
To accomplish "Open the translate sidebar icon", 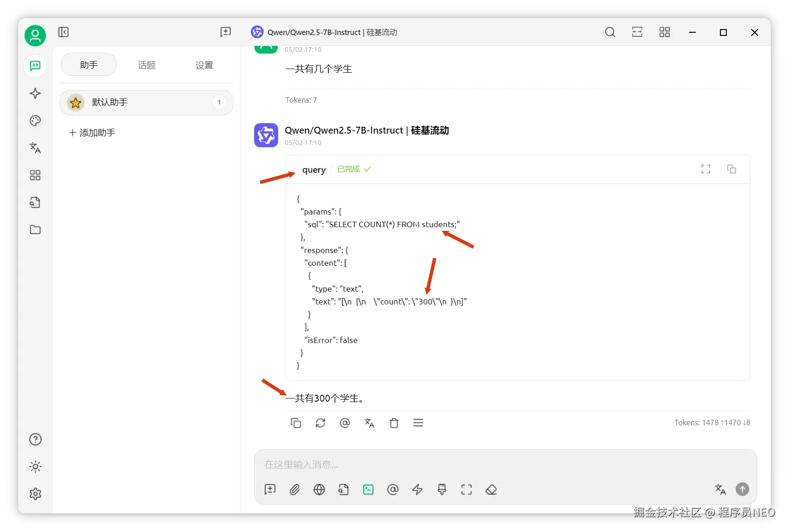I will [x=35, y=148].
